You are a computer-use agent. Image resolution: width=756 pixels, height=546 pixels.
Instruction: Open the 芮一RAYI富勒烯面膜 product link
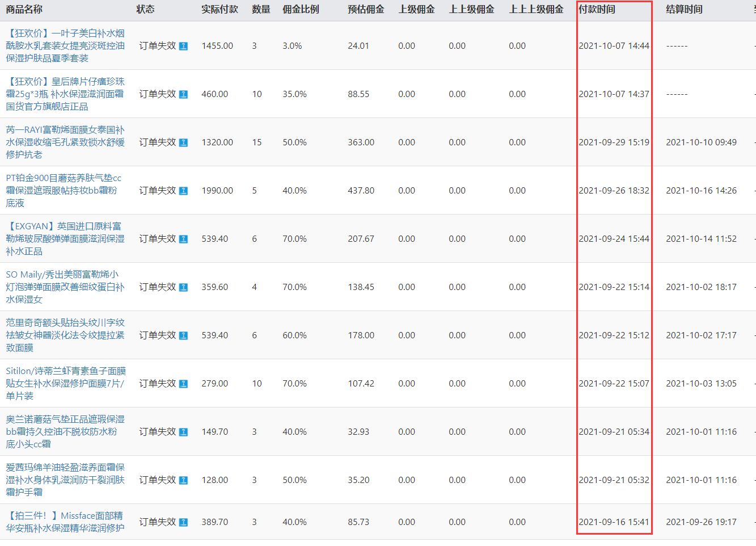(x=65, y=142)
